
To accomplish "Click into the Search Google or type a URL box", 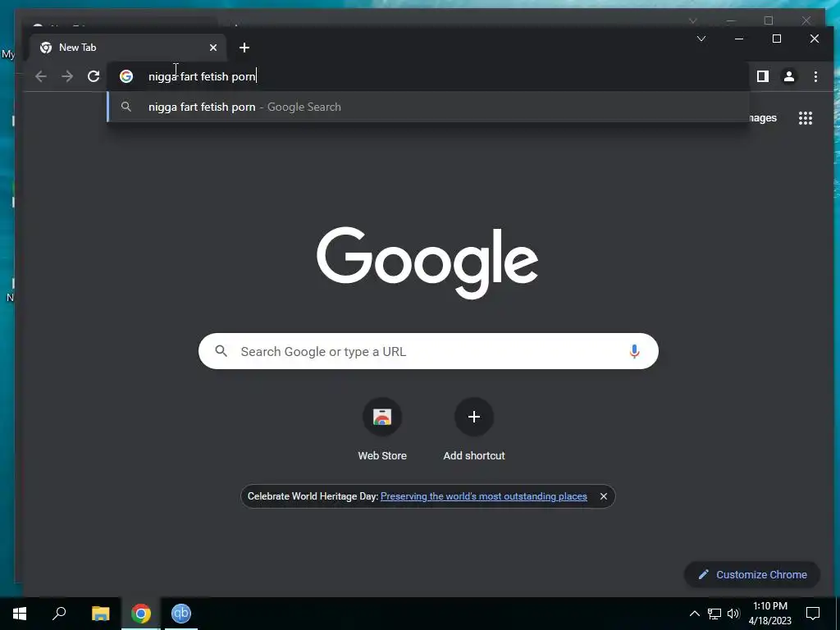I will point(428,351).
